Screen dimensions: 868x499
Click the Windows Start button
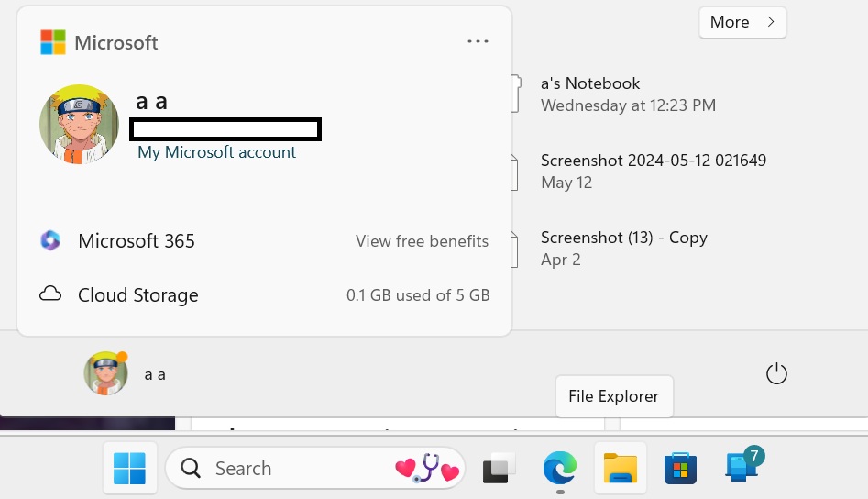coord(129,469)
